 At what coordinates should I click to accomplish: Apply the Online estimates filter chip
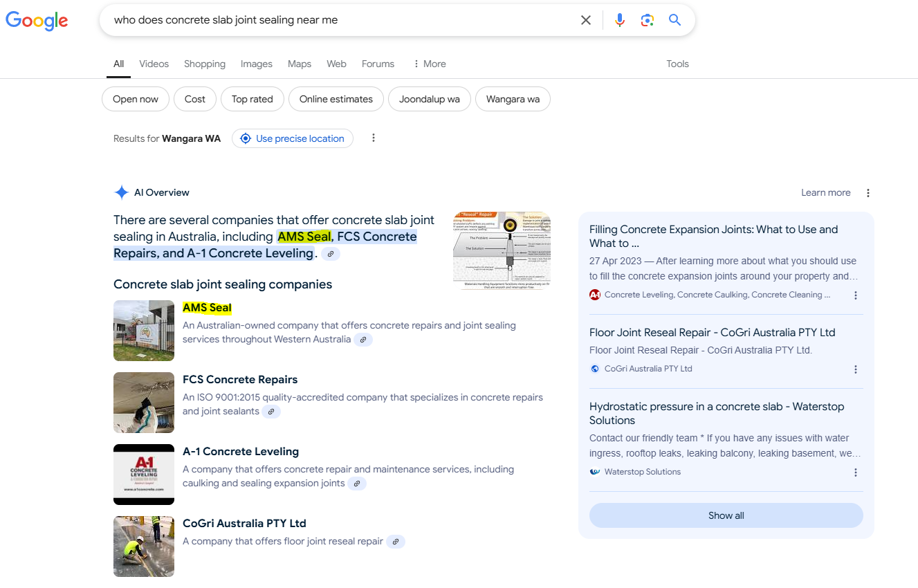point(336,99)
